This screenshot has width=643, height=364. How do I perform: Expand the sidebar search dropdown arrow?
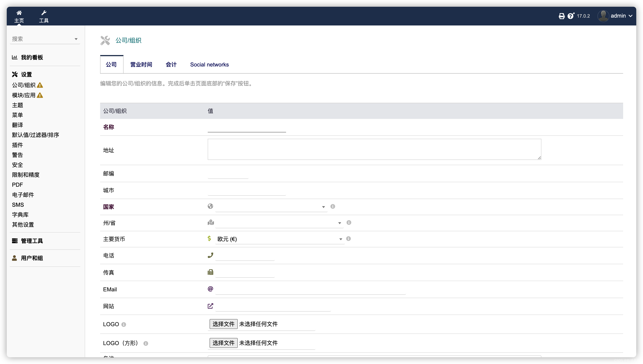click(x=76, y=39)
